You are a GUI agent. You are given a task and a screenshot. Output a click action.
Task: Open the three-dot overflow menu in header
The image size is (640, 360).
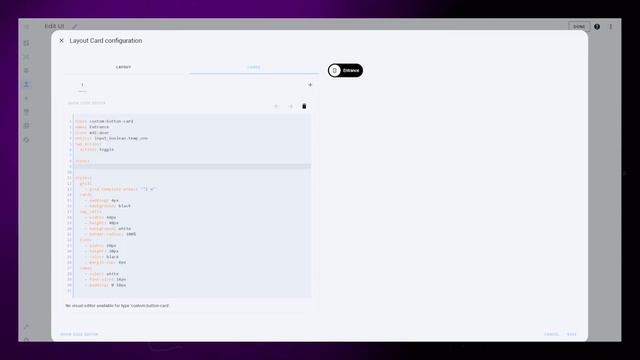[x=611, y=27]
